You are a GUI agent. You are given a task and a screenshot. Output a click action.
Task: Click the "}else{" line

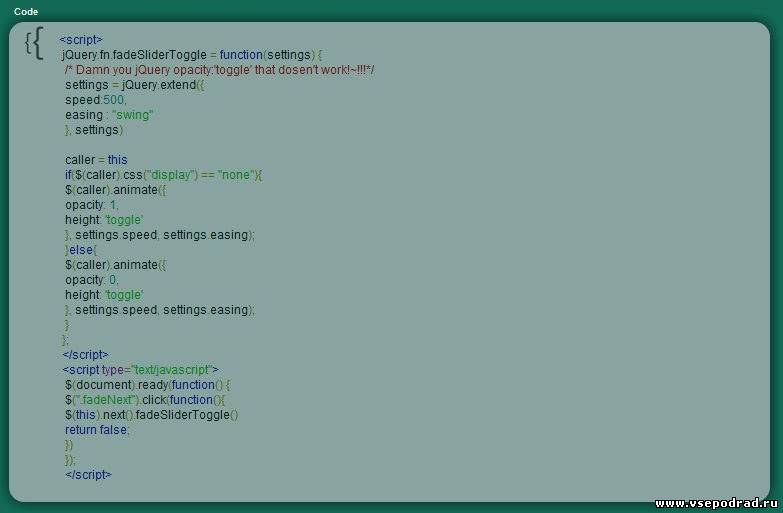(x=81, y=250)
